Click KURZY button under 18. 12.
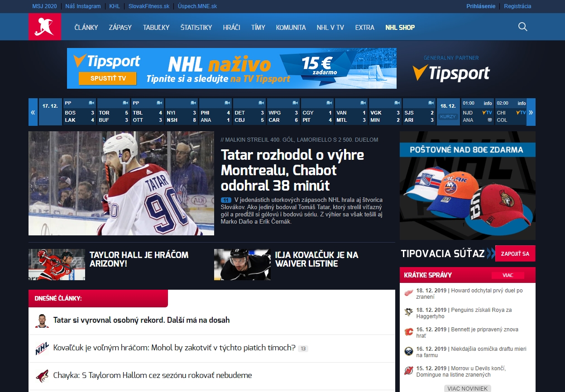Viewport: 565px width, 392px height. tap(448, 117)
